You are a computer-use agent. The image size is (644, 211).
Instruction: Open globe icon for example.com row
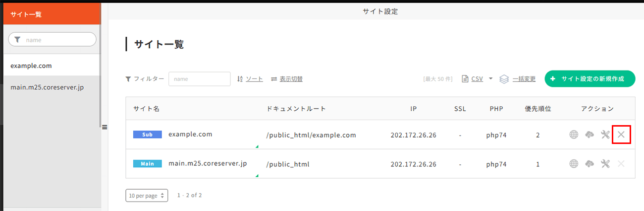tap(574, 135)
